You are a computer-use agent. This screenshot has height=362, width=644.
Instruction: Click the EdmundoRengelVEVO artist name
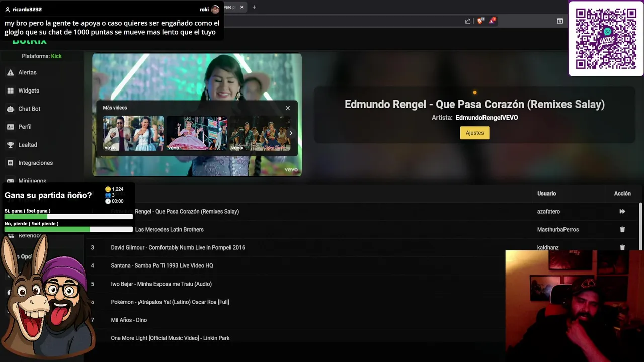pyautogui.click(x=487, y=118)
